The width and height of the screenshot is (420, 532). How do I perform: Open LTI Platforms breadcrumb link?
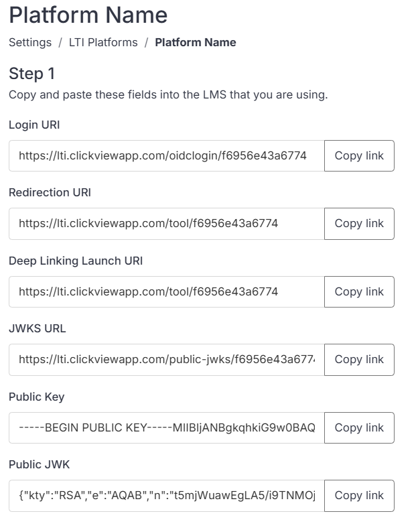point(103,42)
